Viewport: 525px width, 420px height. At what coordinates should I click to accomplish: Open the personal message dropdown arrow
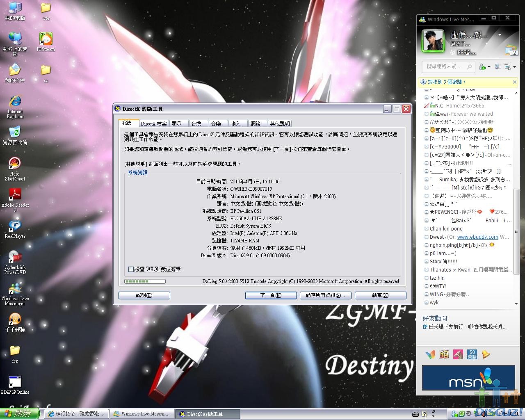[486, 44]
